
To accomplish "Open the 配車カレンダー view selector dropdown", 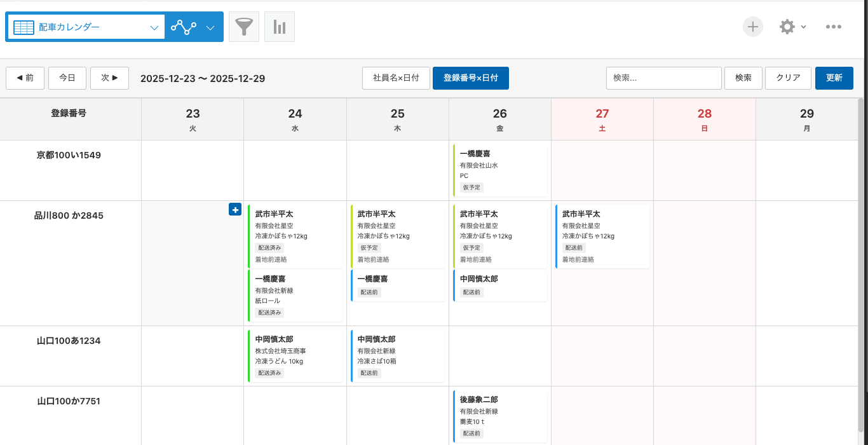I will (x=86, y=27).
